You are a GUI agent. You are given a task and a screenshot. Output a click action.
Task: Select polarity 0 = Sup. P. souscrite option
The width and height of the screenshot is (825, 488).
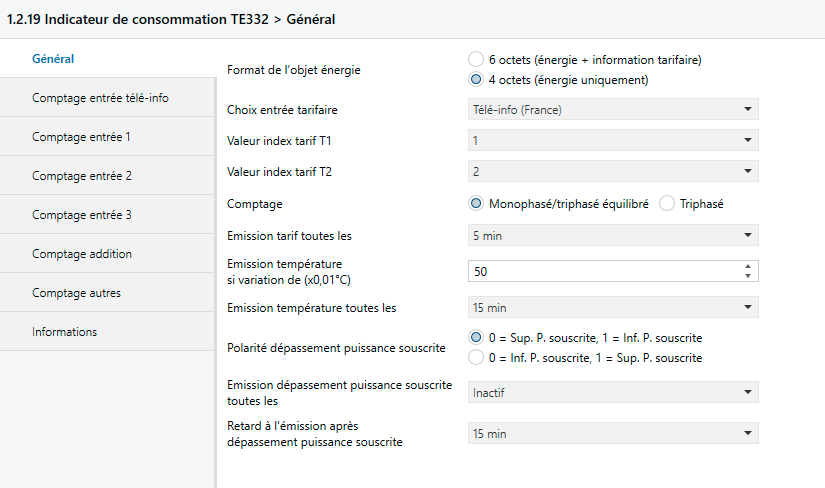(x=476, y=337)
